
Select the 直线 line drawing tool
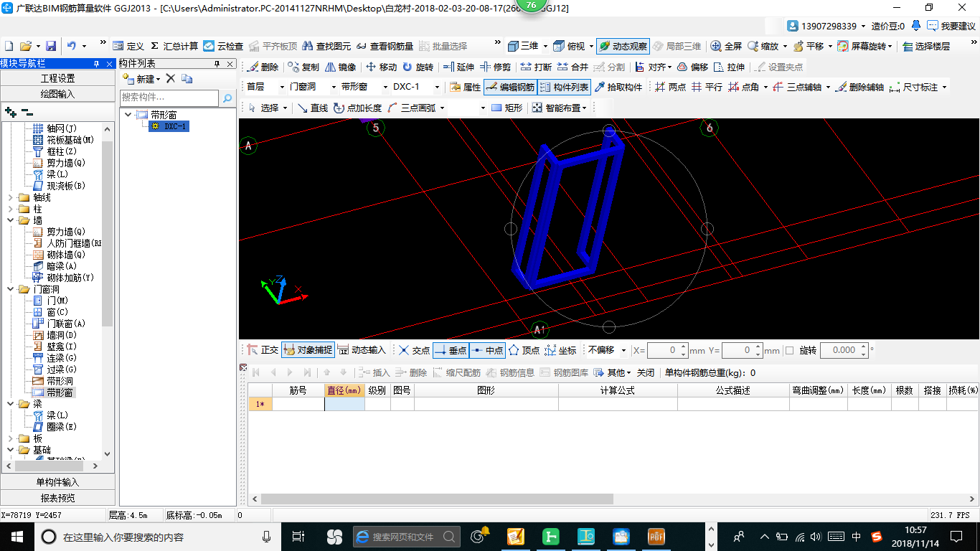313,108
